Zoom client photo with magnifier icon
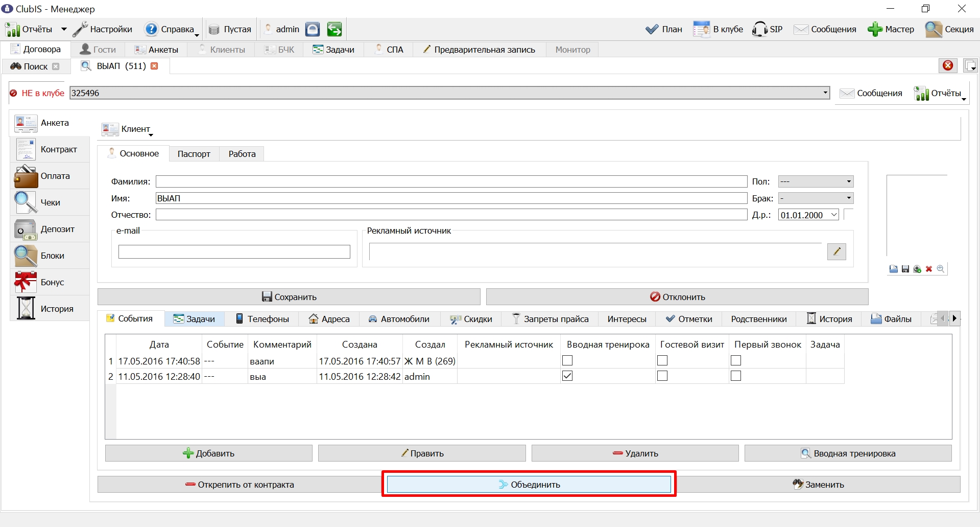Image resolution: width=980 pixels, height=527 pixels. tap(941, 269)
